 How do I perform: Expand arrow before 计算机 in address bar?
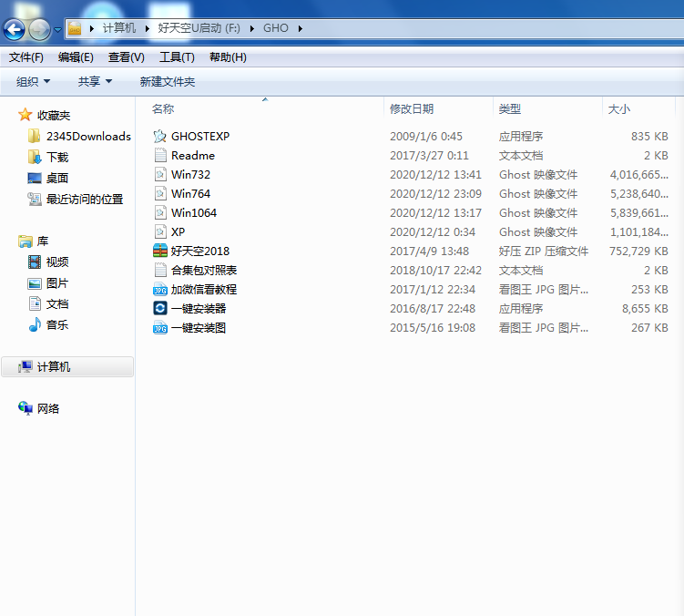click(x=92, y=29)
